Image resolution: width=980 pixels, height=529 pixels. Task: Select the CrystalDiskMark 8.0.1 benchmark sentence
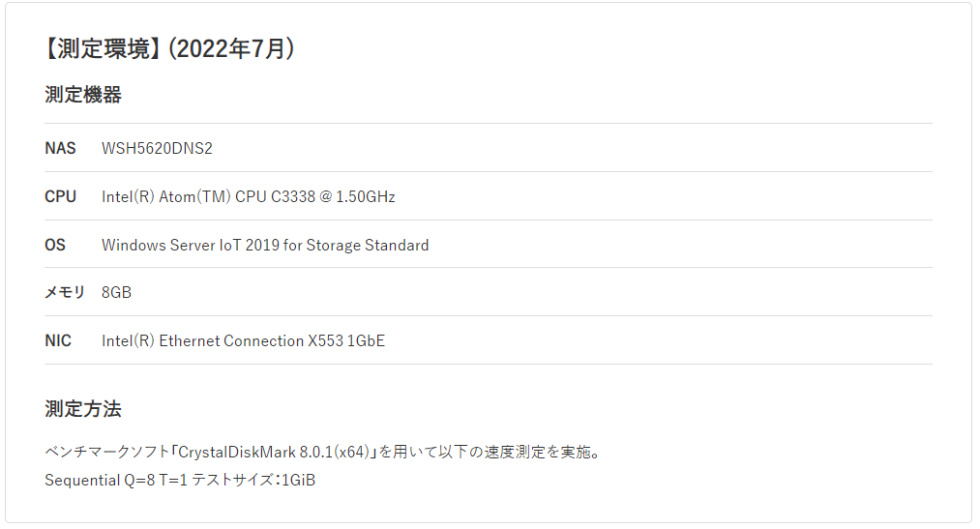click(x=322, y=452)
